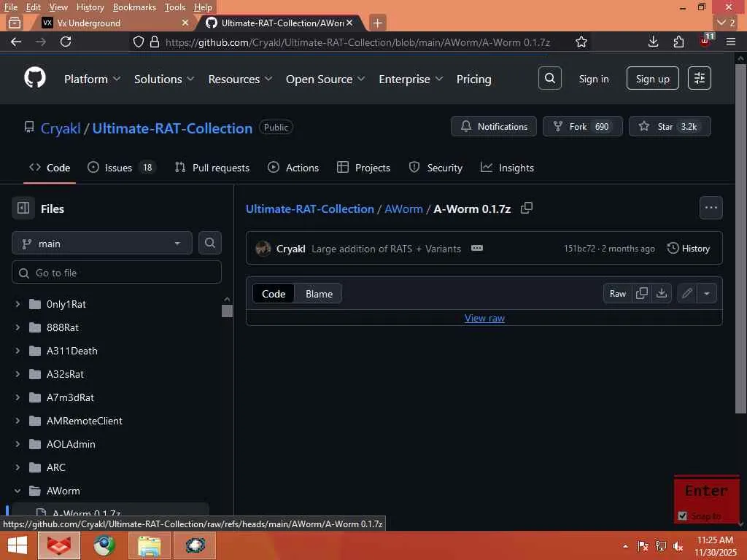
Task: Open Raw file view button
Action: [x=617, y=293]
